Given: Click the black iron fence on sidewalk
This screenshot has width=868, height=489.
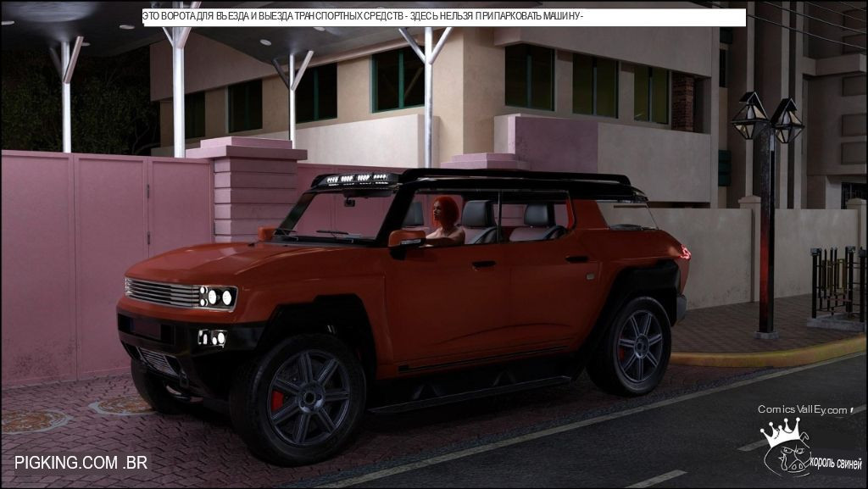Looking at the screenshot, I should [836, 284].
